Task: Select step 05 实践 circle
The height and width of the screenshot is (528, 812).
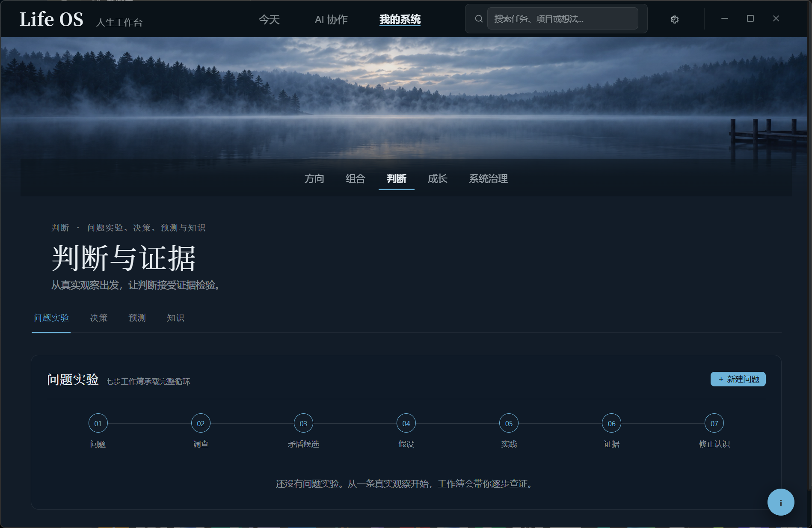Action: click(509, 424)
